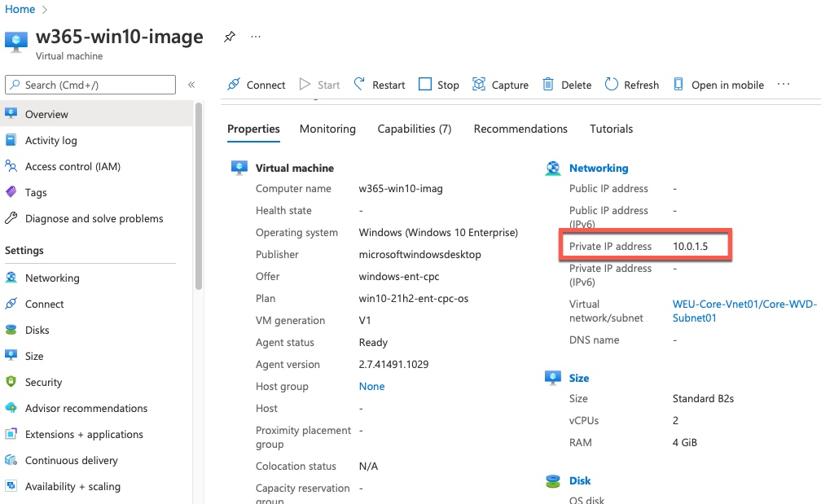Click the Size monitor icon in the sidebar
The image size is (821, 504).
tap(11, 356)
